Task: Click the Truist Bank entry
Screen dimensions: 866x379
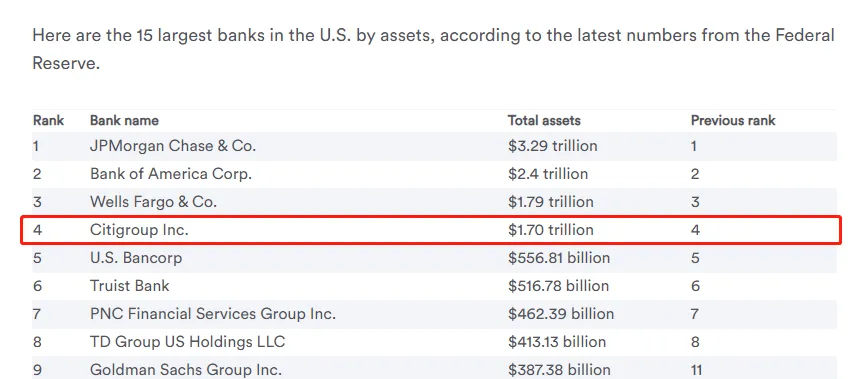Action: 130,286
